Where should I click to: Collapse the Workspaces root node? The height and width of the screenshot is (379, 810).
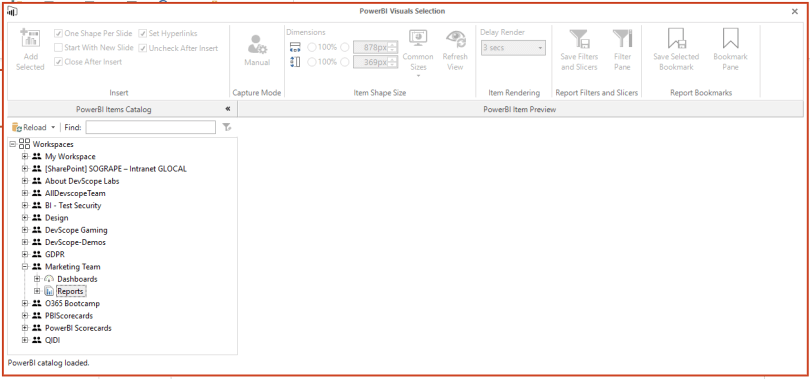[13, 145]
